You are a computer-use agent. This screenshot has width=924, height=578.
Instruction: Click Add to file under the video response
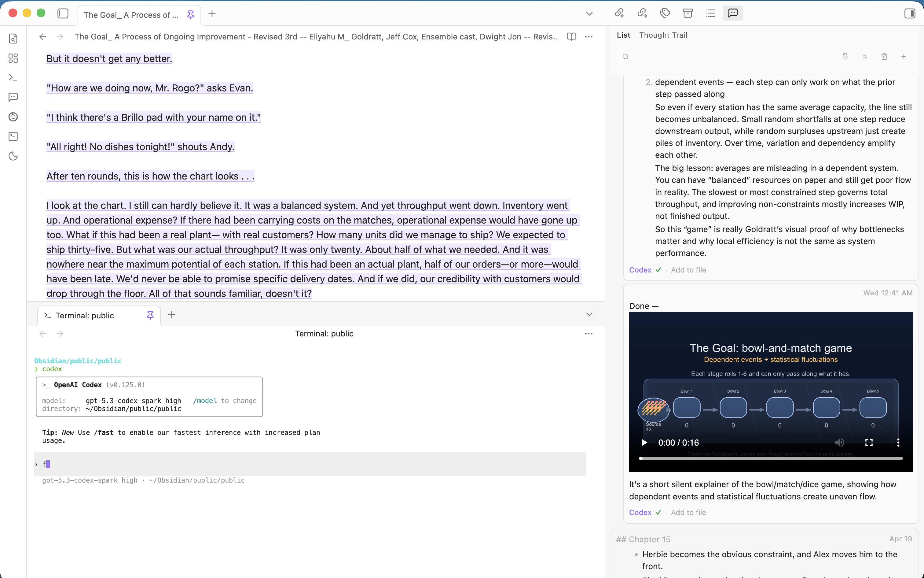pos(688,512)
